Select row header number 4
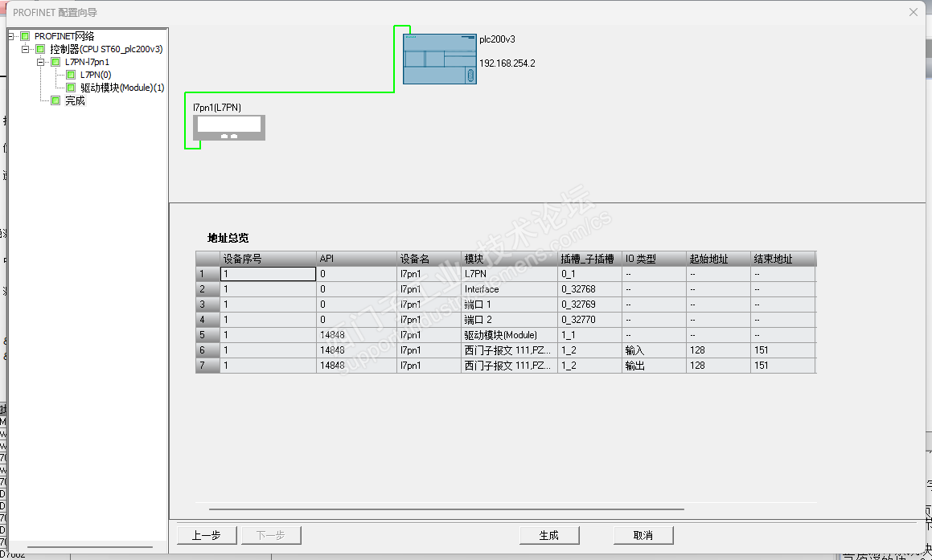The width and height of the screenshot is (932, 560). pyautogui.click(x=208, y=320)
